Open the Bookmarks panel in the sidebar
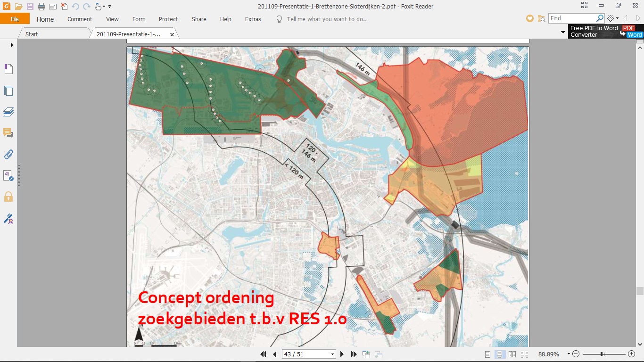This screenshot has width=644, height=362. click(8, 69)
